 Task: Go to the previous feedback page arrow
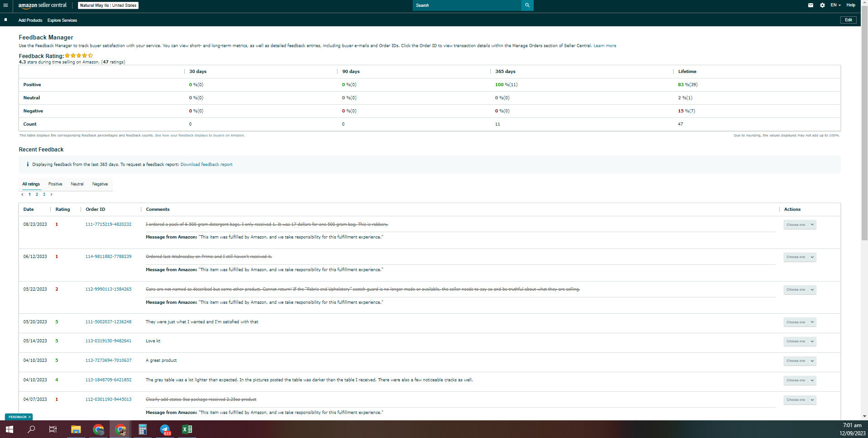coord(22,195)
